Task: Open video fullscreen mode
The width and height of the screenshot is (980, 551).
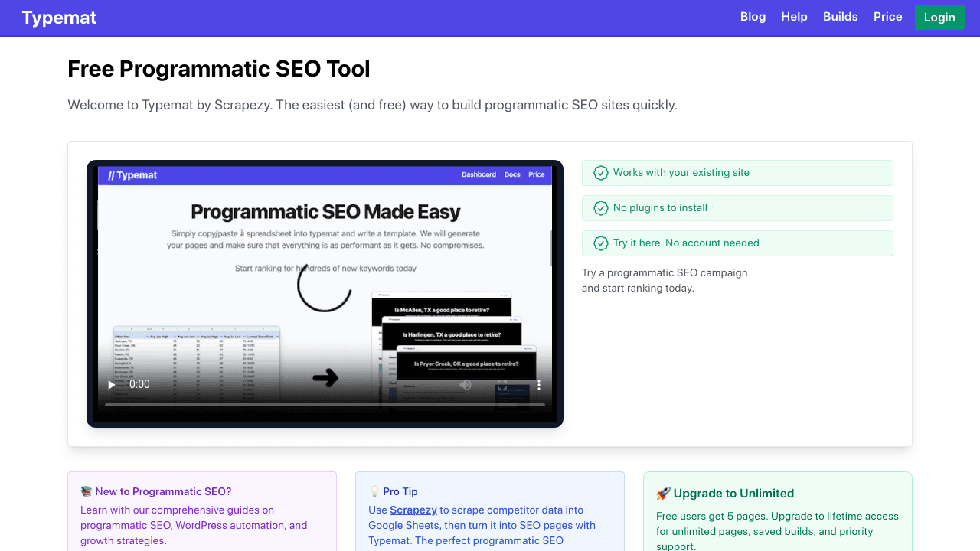Action: pyautogui.click(x=502, y=384)
